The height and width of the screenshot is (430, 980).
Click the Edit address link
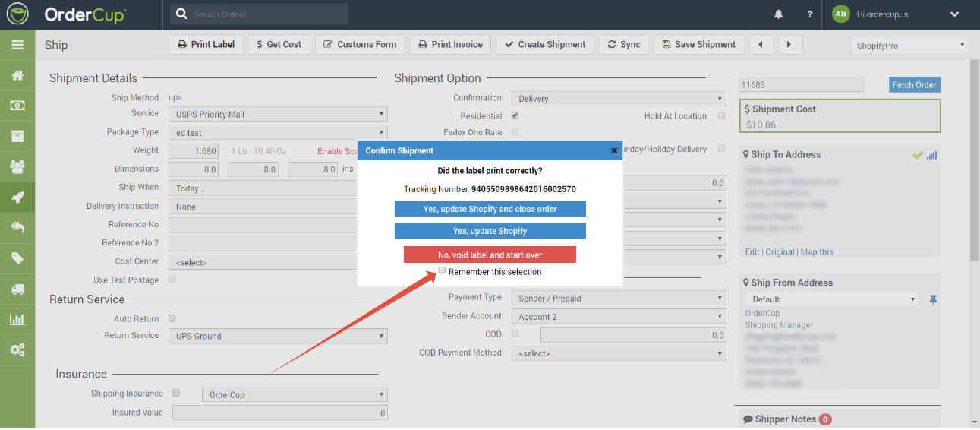click(x=752, y=252)
